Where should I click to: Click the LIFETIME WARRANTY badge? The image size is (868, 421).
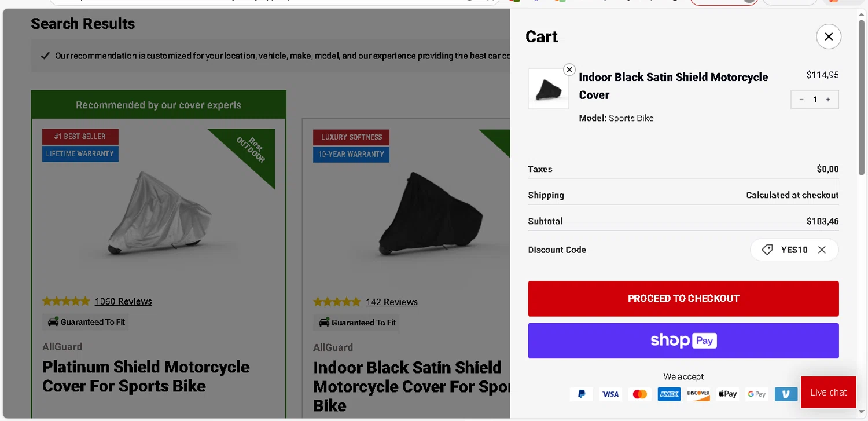click(80, 153)
